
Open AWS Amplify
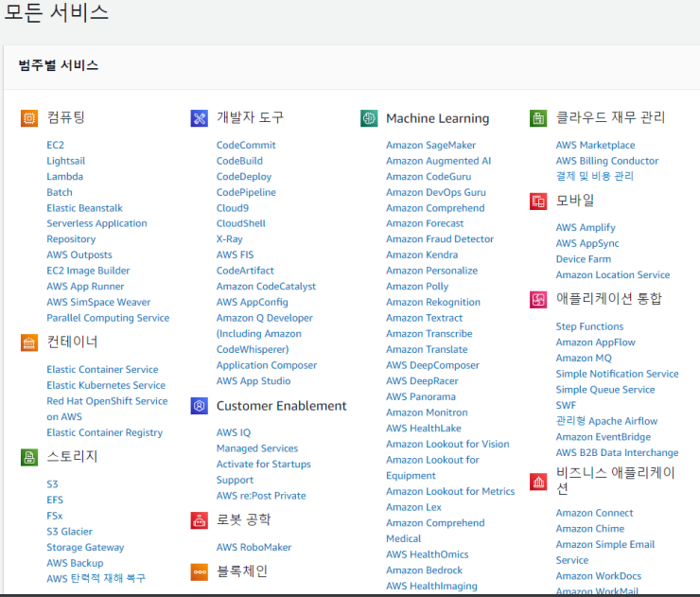pos(586,228)
